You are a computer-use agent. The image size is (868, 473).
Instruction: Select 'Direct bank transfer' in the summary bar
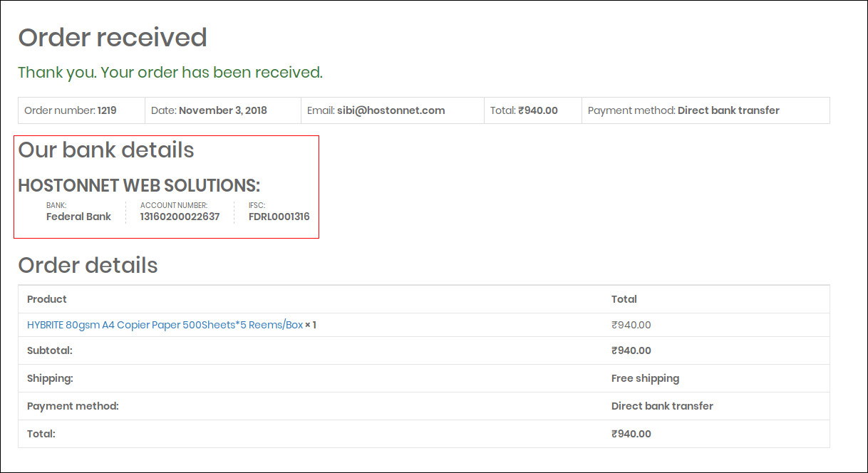click(x=728, y=110)
